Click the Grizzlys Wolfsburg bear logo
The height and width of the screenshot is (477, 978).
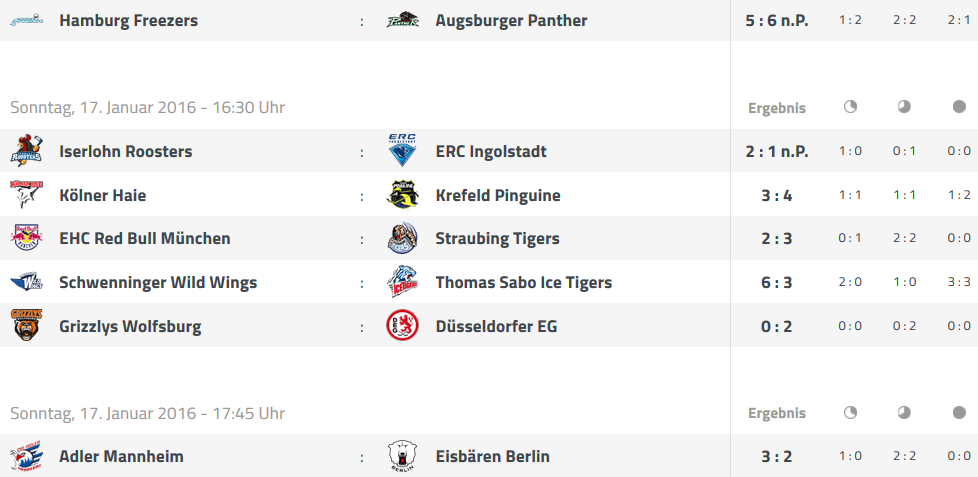point(26,325)
